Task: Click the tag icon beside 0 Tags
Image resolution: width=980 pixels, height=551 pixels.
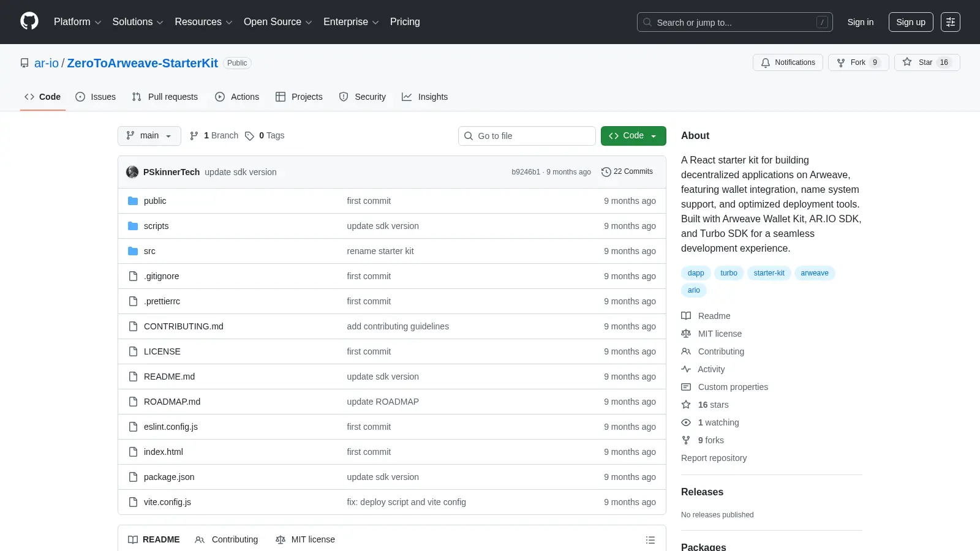Action: 249,136
